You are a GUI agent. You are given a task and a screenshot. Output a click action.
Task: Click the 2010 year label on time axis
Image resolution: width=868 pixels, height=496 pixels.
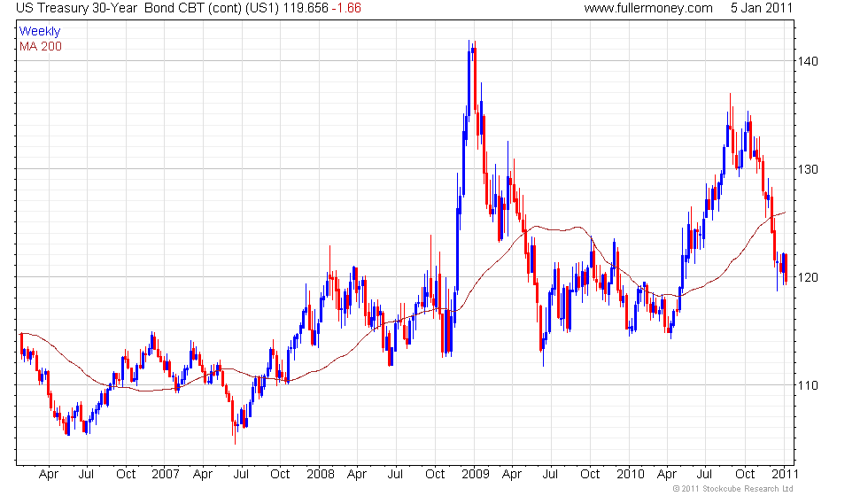coord(631,475)
